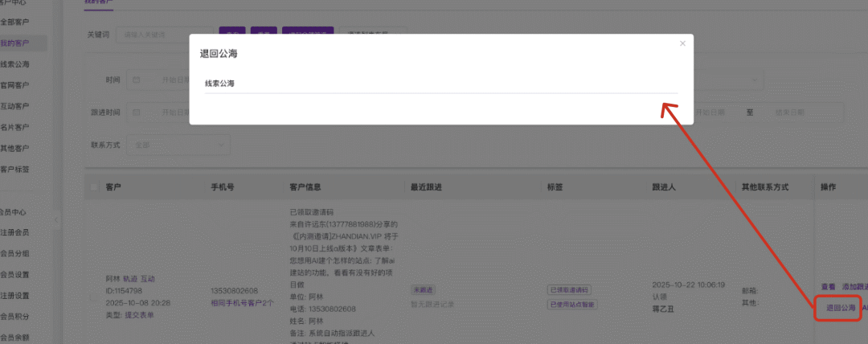Select 线索公海 option in dialog
This screenshot has width=868, height=344.
219,84
